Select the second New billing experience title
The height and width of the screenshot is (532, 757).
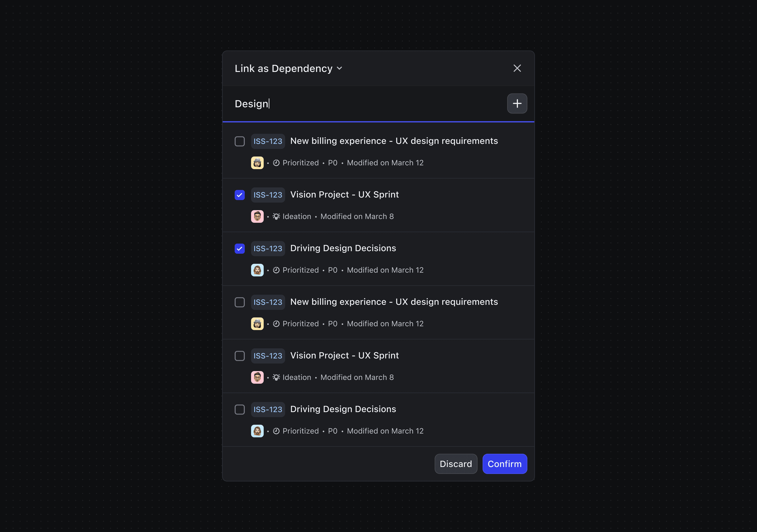[394, 302]
